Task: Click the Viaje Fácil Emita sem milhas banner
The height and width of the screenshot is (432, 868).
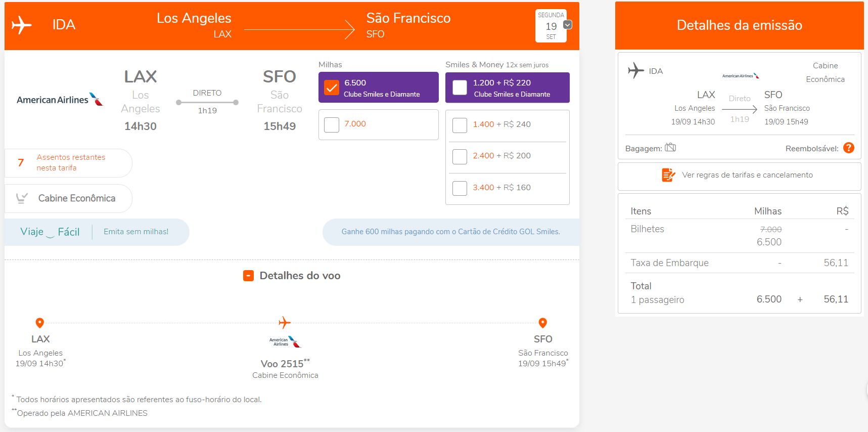Action: pos(97,232)
